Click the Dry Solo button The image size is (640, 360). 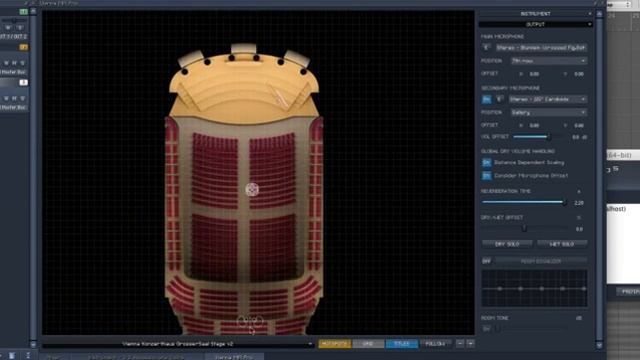(507, 244)
